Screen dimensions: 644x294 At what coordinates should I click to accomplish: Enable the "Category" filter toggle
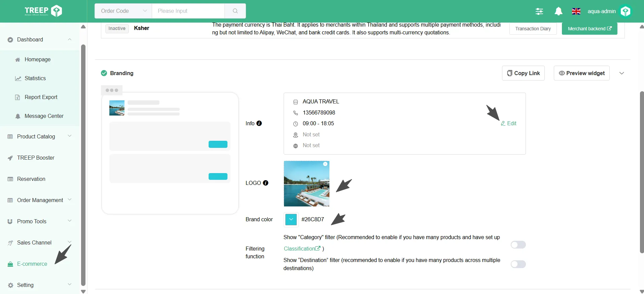(x=518, y=245)
